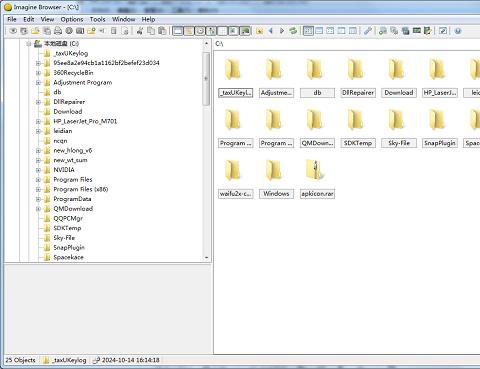The image size is (480, 369).
Task: Open the View menu
Action: 47,19
